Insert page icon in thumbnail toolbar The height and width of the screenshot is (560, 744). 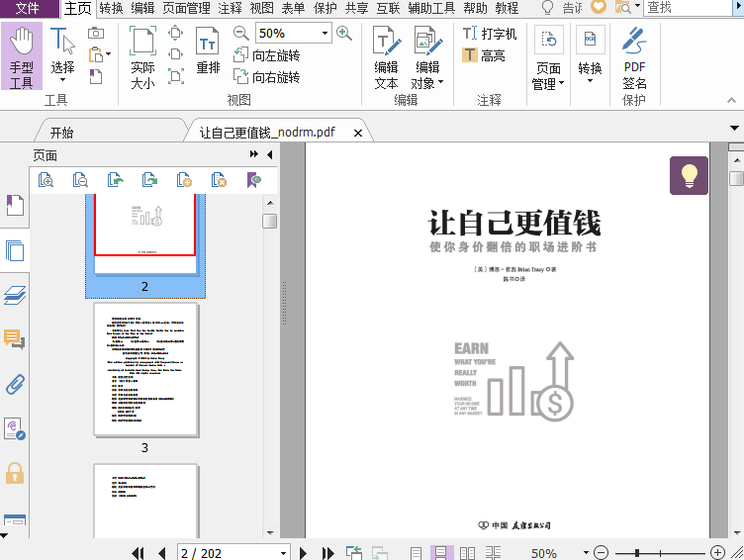(x=184, y=180)
